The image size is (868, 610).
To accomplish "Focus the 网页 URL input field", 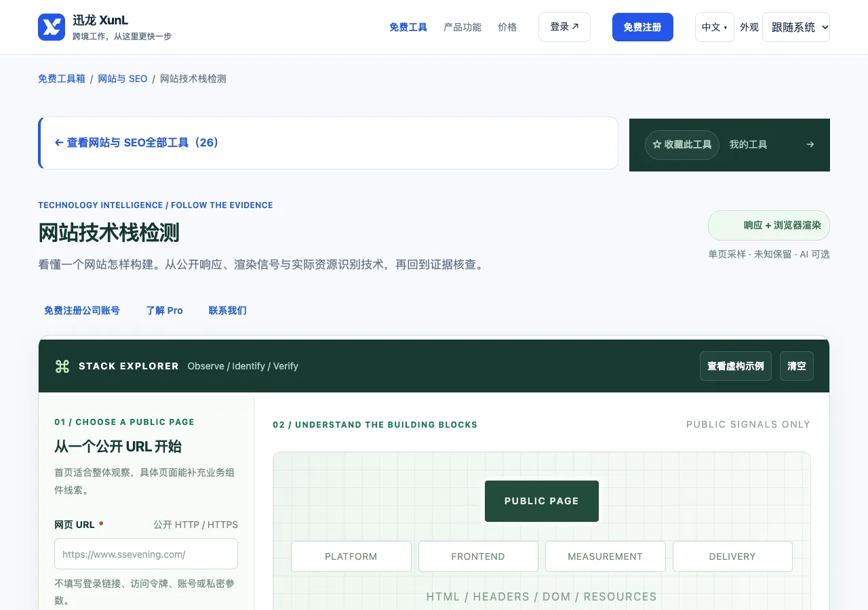I will click(x=146, y=554).
